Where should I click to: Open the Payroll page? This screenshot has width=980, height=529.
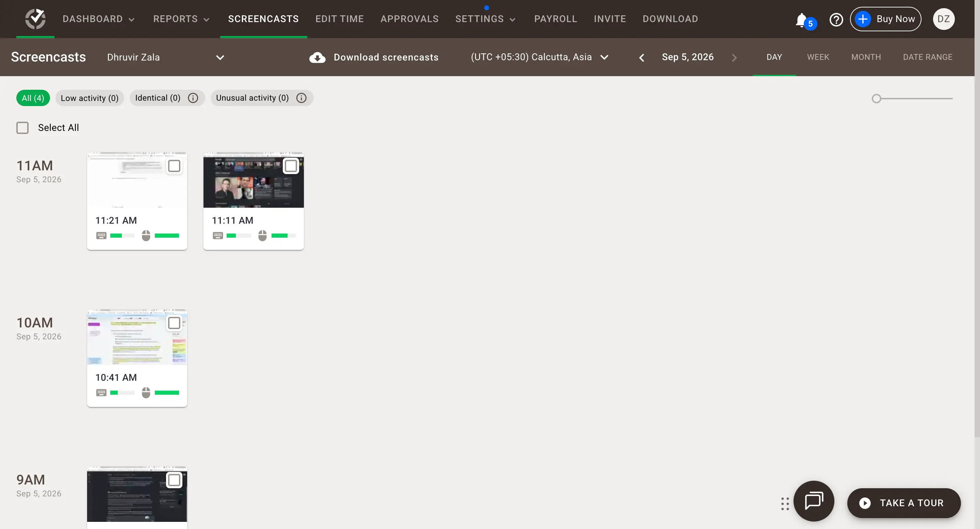(x=555, y=19)
